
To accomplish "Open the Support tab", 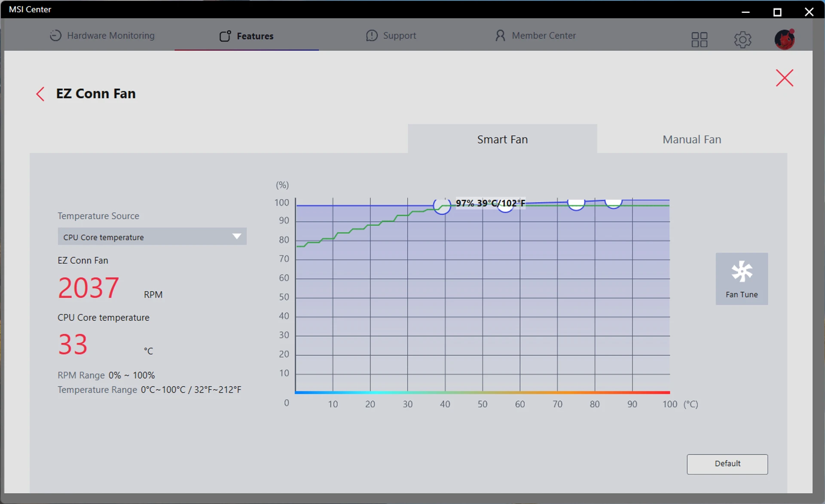I will pos(391,36).
